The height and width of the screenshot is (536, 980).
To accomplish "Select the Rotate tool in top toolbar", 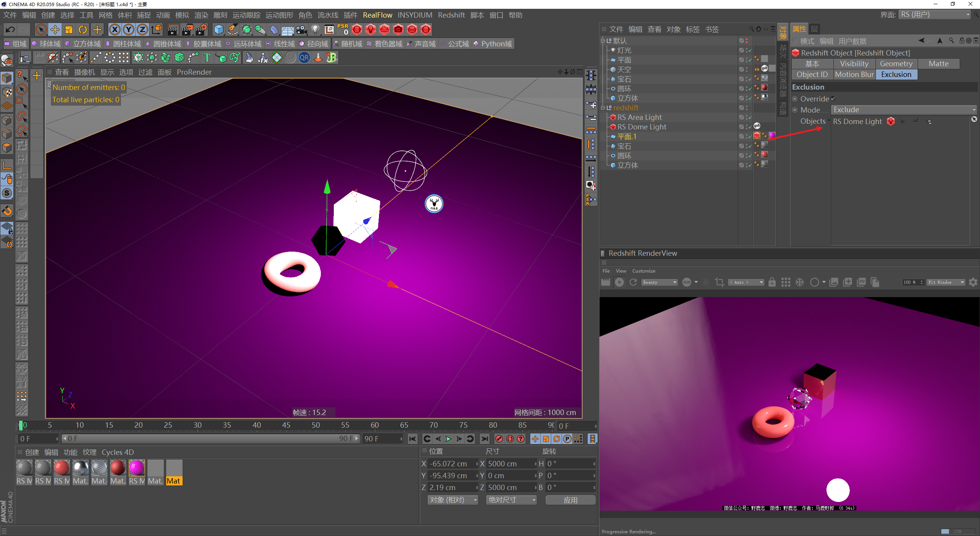I will [83, 29].
